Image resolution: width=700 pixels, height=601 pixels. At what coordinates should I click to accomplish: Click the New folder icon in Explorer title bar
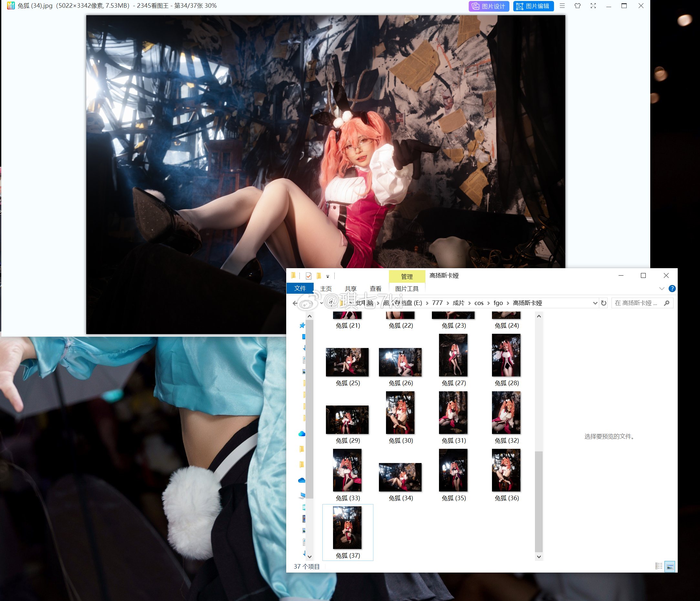point(319,276)
